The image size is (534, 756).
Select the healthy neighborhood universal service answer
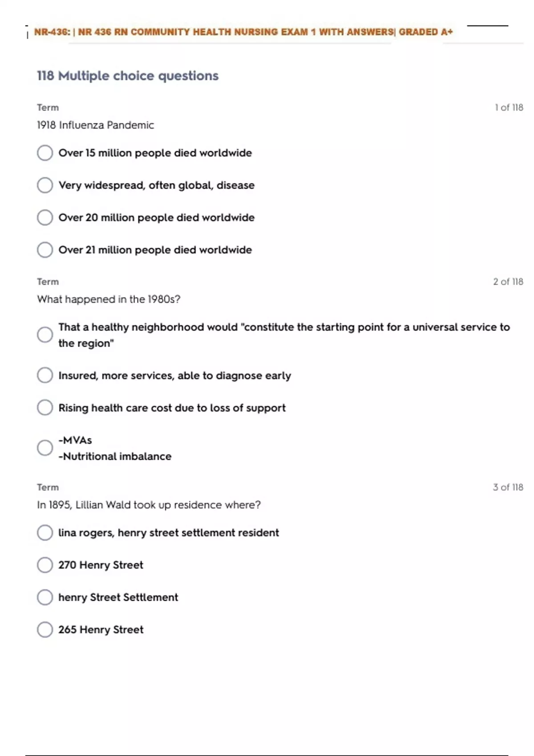[45, 335]
